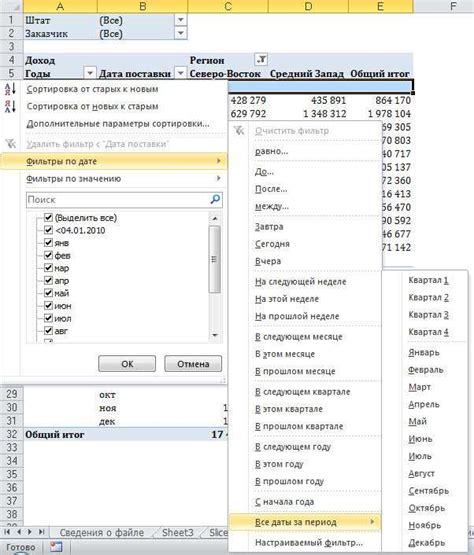Click the Поиск search field
The height and width of the screenshot is (555, 474).
coord(118,200)
